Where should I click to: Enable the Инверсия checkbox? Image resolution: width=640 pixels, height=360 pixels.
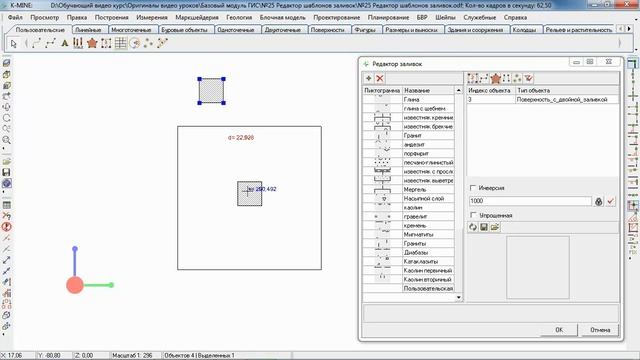[x=473, y=188]
